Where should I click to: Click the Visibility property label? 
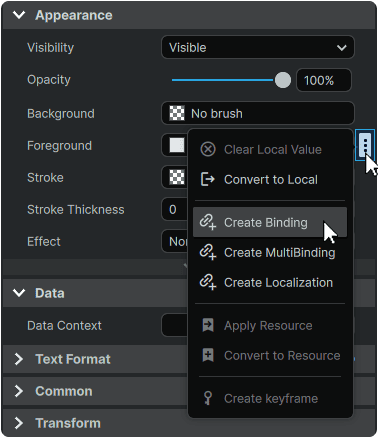tap(51, 48)
